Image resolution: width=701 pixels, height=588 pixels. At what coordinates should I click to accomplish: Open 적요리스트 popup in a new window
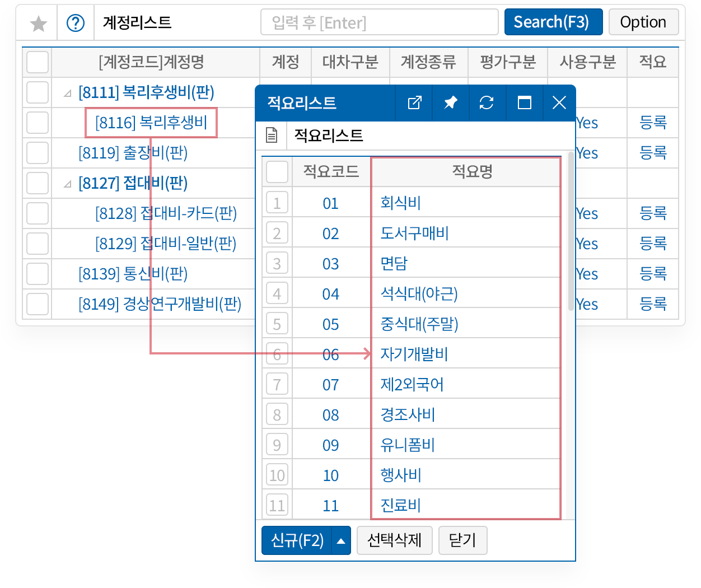click(414, 102)
